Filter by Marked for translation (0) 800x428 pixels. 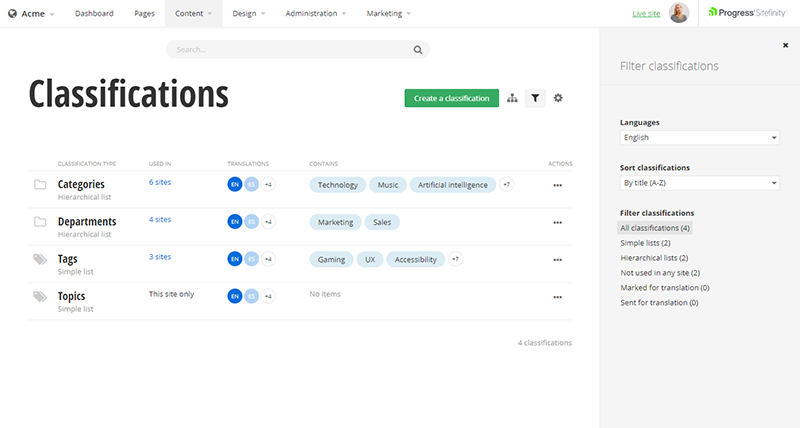coord(665,287)
